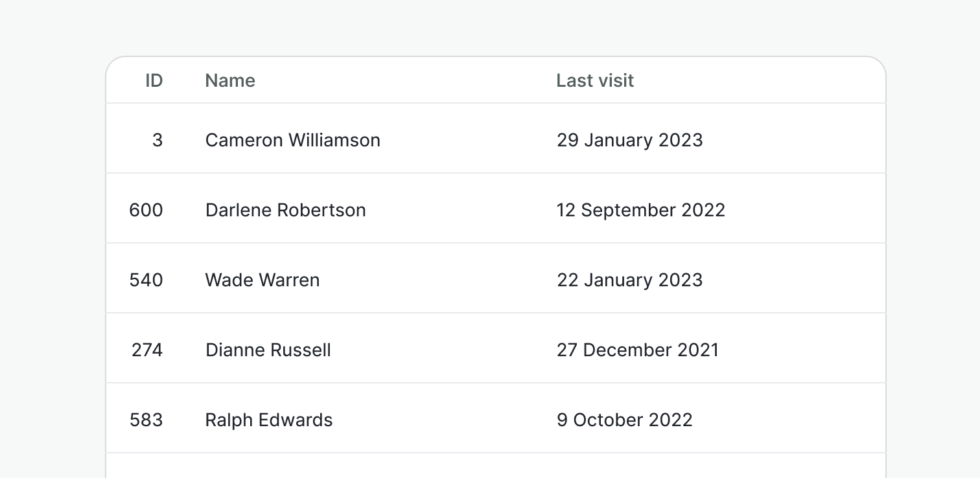Open Darlene Robertson's record
Screen dimensions: 980x478
(x=285, y=210)
